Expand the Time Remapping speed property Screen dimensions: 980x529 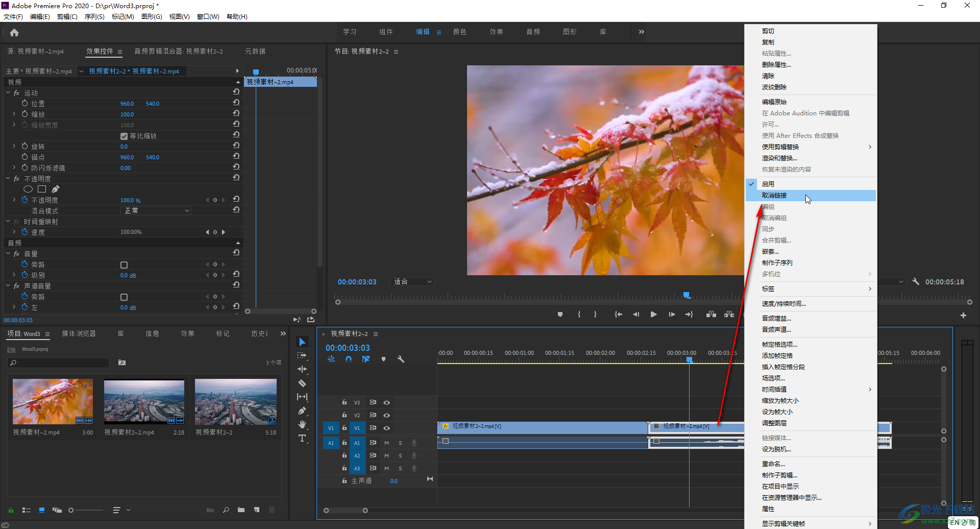point(14,232)
